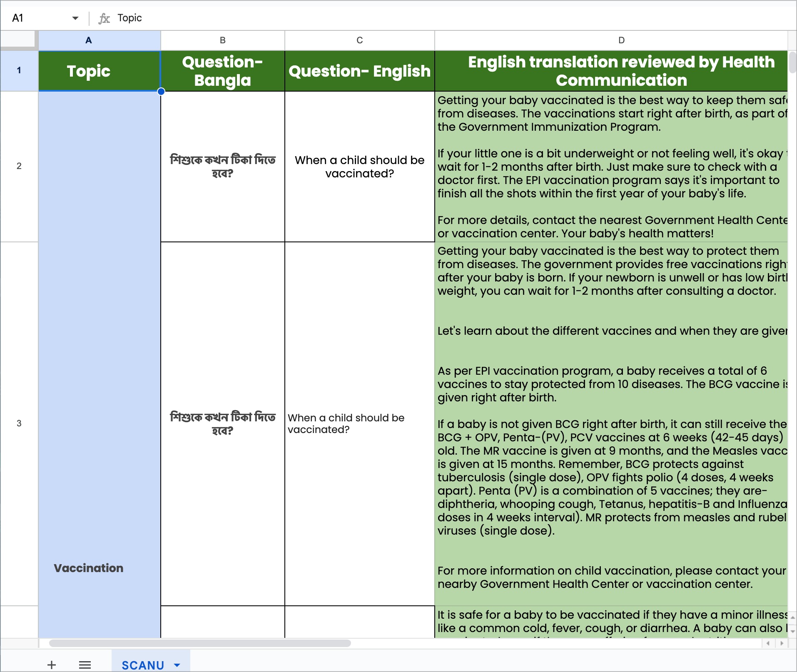Open the Name box dropdown arrow
The image size is (797, 672).
tap(75, 18)
